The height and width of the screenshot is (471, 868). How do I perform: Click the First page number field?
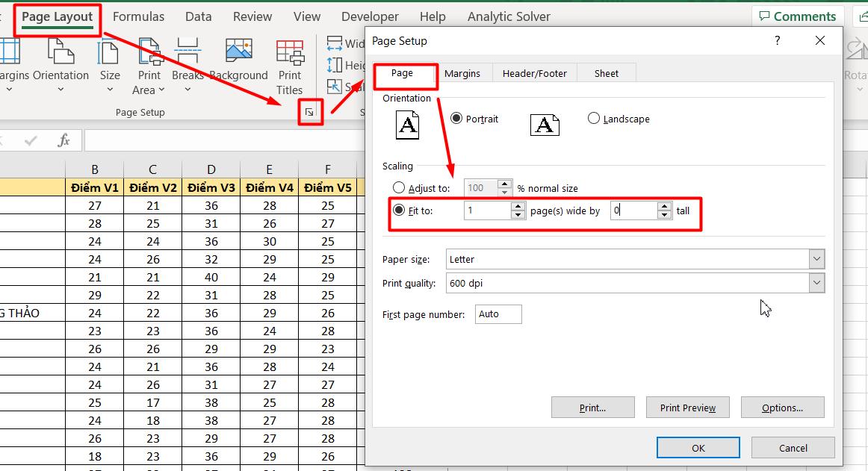(x=498, y=314)
